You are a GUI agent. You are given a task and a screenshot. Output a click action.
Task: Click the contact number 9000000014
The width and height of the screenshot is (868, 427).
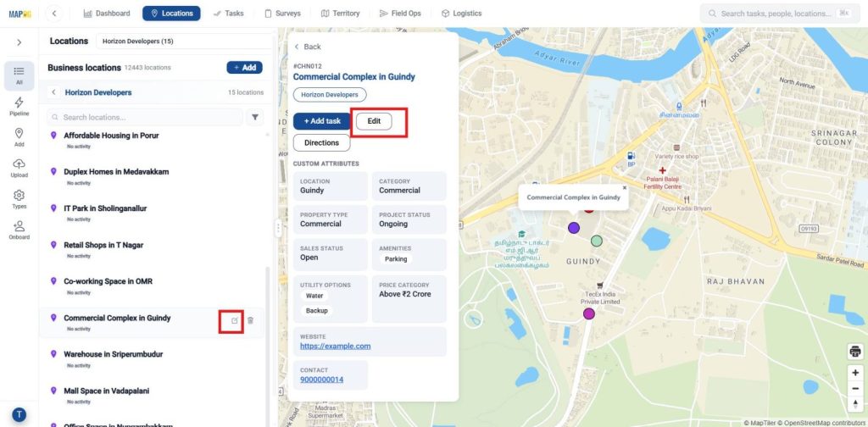pos(321,380)
